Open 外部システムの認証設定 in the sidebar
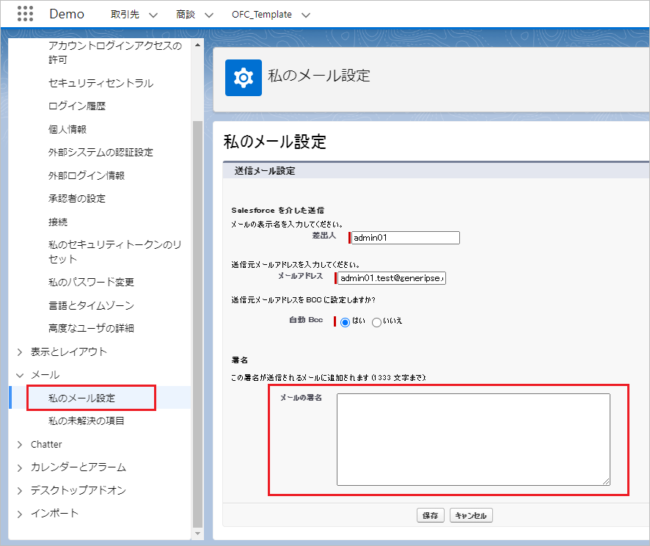650x546 pixels. click(x=101, y=152)
